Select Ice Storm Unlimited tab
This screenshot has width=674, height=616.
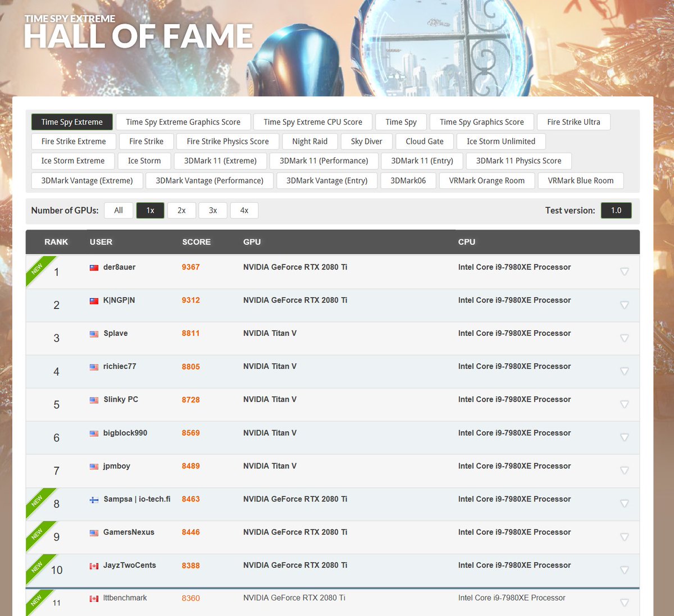click(x=501, y=142)
